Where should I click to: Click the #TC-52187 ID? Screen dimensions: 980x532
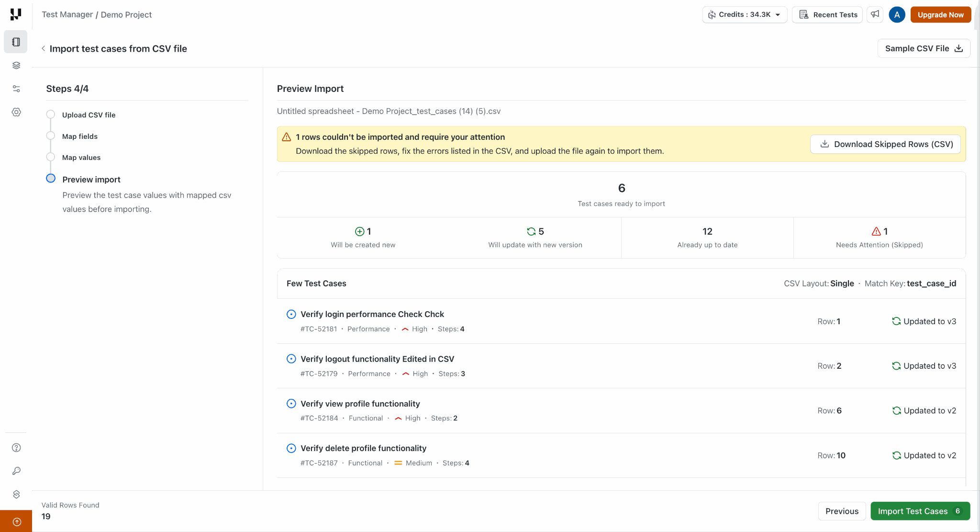[319, 463]
